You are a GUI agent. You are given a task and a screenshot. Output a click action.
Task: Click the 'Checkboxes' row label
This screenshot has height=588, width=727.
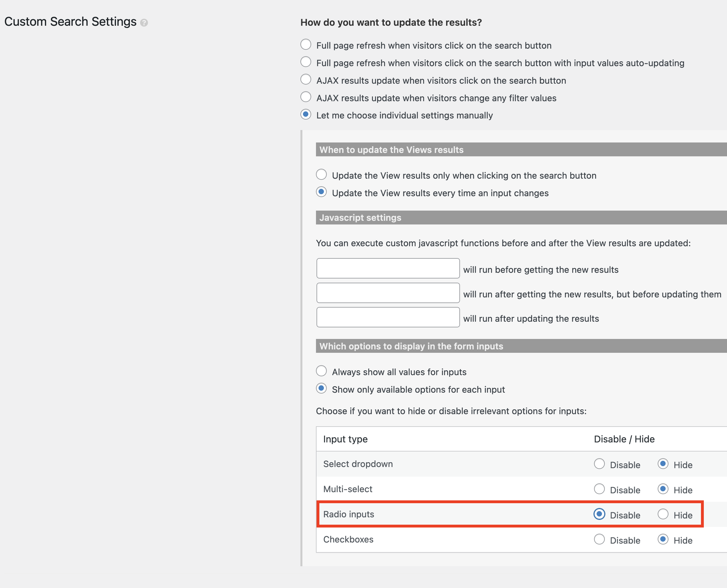[x=348, y=539]
